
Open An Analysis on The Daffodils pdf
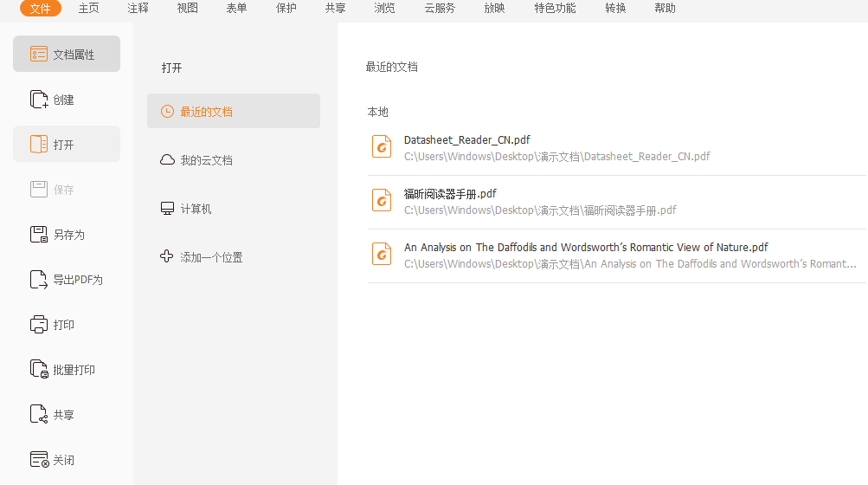(x=586, y=247)
